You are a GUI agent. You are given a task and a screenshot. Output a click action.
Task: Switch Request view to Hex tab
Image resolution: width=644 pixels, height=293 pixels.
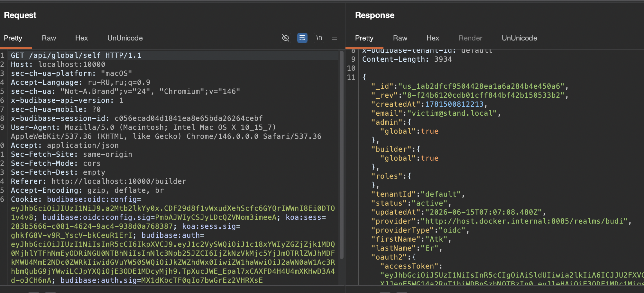point(81,38)
